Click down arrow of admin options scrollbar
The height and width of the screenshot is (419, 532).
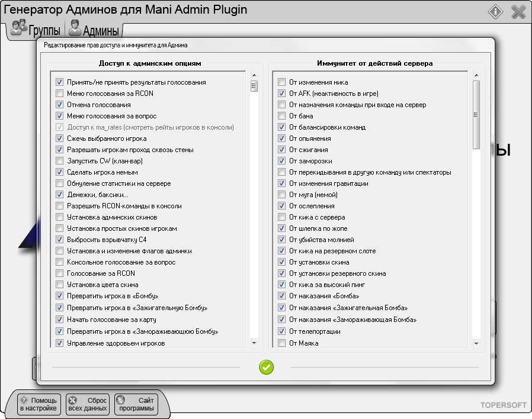point(254,343)
